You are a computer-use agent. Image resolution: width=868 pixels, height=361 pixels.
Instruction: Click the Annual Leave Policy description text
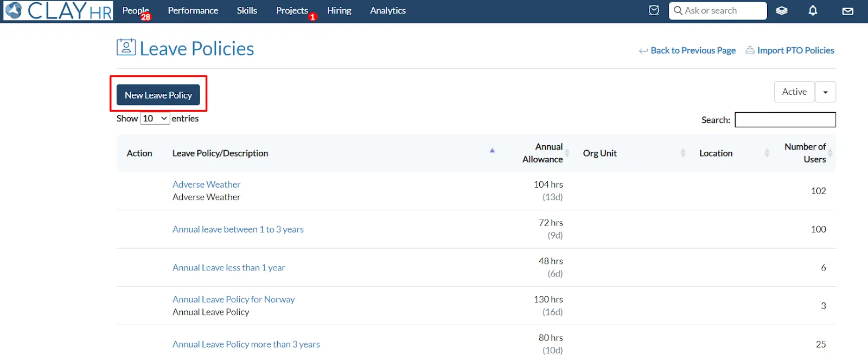pos(211,312)
